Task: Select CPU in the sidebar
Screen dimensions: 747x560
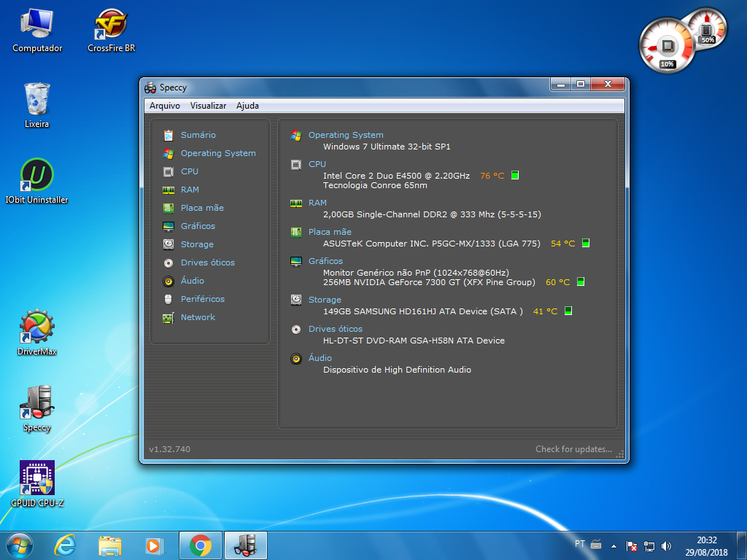Action: (x=190, y=171)
